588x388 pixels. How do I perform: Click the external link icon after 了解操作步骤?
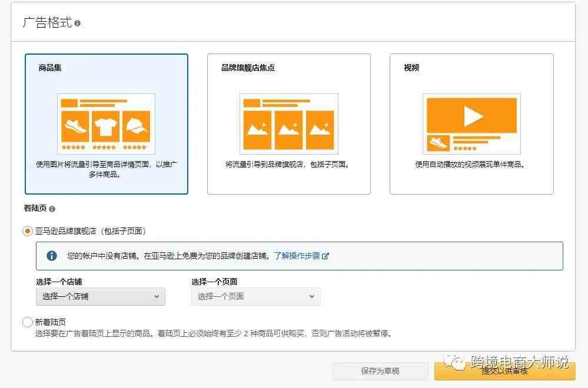point(325,256)
